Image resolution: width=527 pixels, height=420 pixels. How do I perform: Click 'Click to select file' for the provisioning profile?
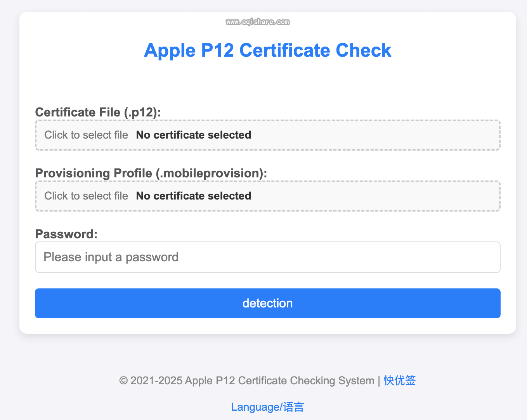86,196
